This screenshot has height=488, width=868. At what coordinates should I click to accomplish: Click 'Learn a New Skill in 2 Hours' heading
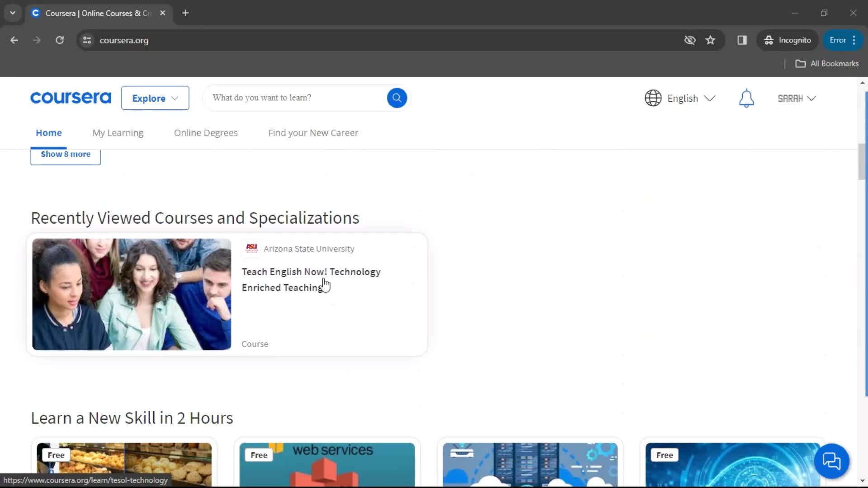pyautogui.click(x=132, y=418)
